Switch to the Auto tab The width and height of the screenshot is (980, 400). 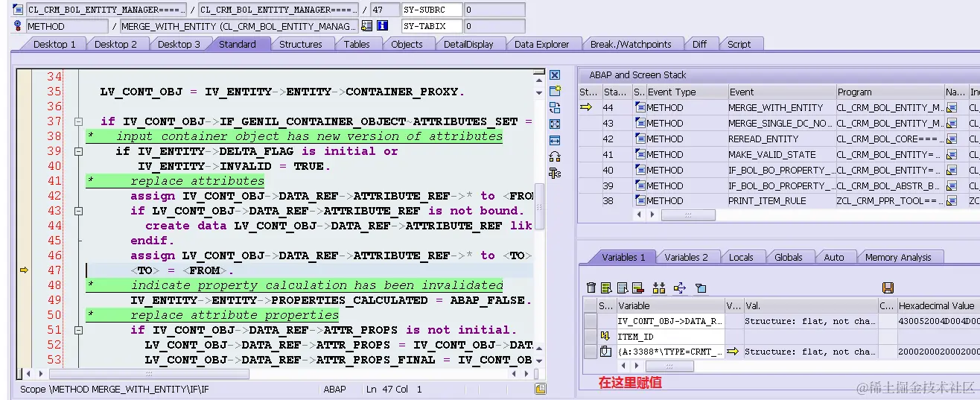[x=834, y=257]
